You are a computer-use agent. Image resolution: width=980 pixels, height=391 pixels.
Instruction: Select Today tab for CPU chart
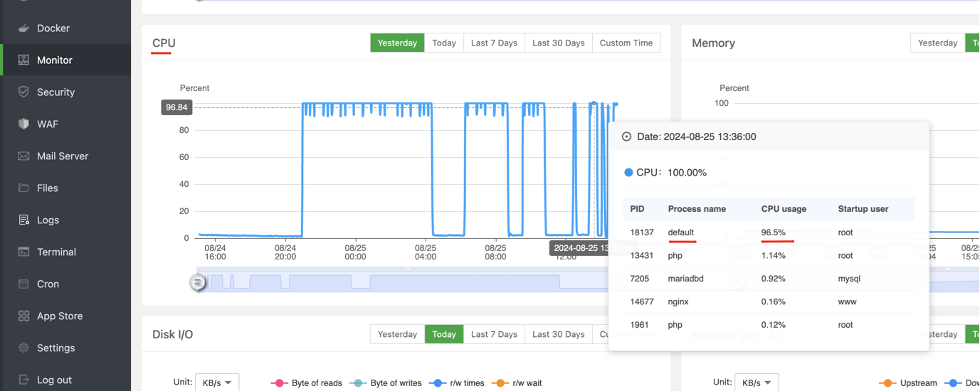click(x=444, y=43)
